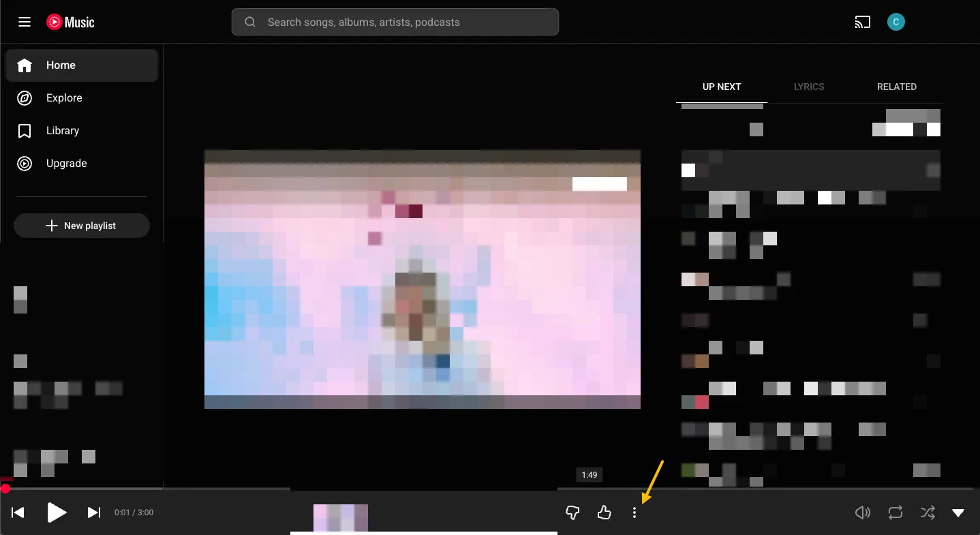Click the now playing album thumbnail in player bar
980x535 pixels.
point(341,517)
